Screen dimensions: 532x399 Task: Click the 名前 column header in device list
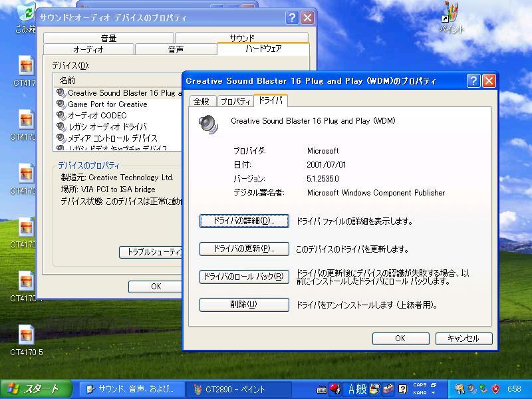[118, 80]
